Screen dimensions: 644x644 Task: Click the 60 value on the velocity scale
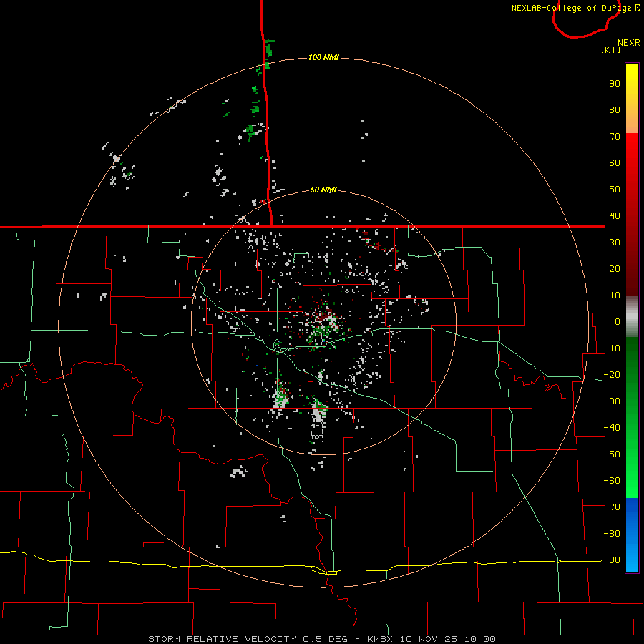pyautogui.click(x=615, y=162)
